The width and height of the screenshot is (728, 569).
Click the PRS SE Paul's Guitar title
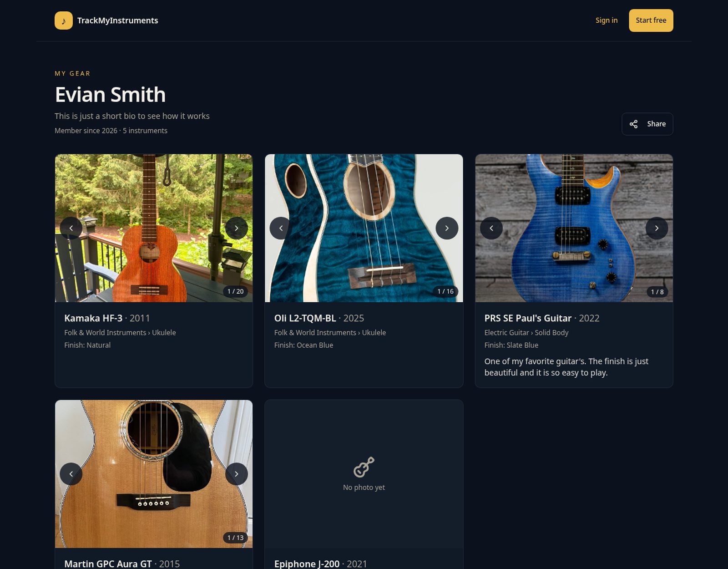click(528, 318)
